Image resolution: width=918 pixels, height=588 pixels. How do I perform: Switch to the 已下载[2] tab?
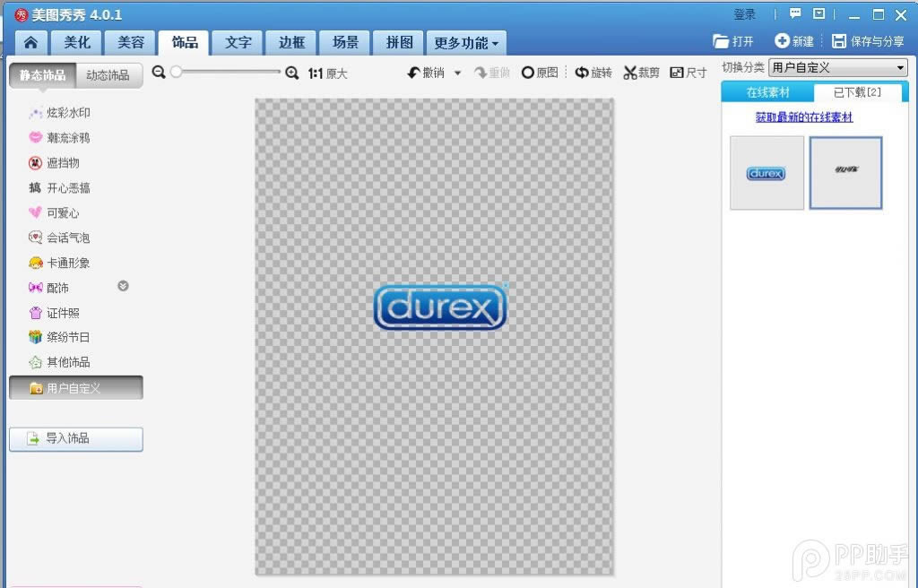click(857, 92)
